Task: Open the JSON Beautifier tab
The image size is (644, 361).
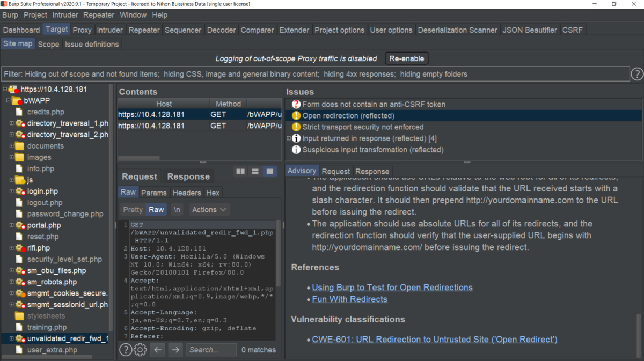Action: tap(530, 30)
